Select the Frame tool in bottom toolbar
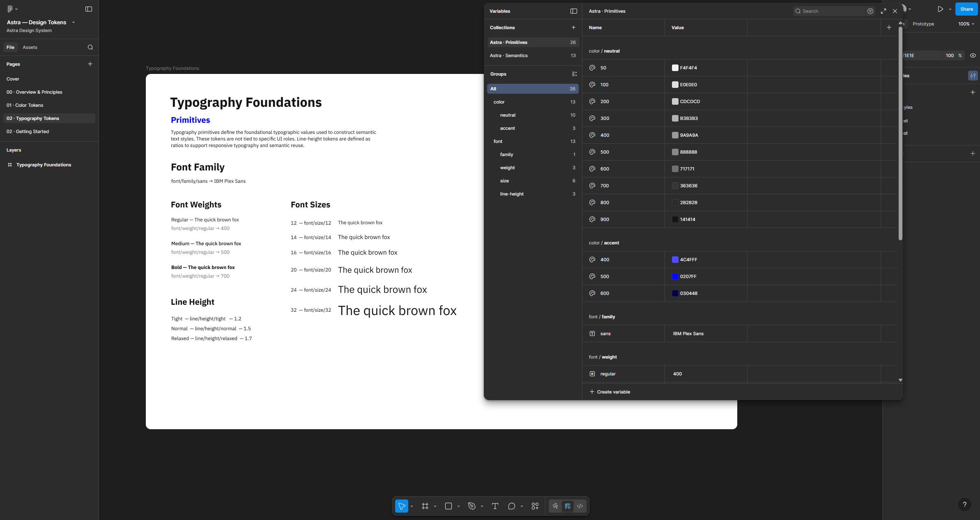Screen dimensions: 980x520 (x=425, y=506)
